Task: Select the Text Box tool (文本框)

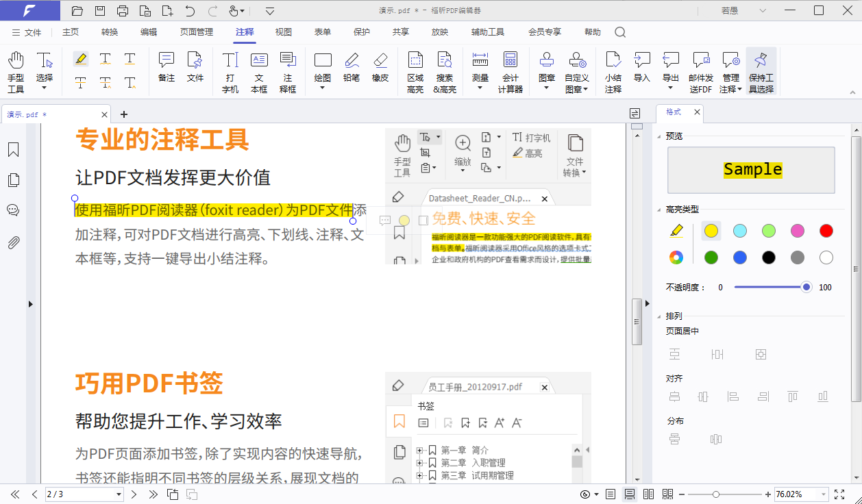Action: click(259, 72)
